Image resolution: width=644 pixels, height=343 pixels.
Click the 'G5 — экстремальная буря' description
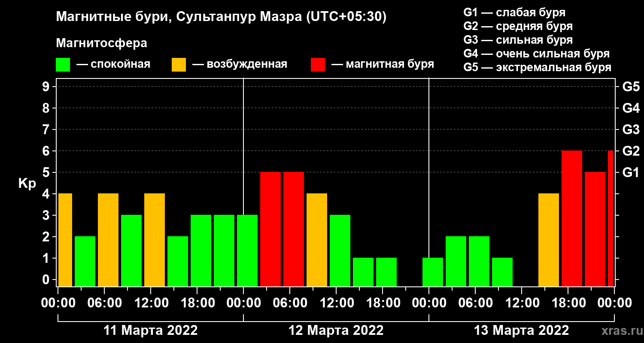point(538,68)
